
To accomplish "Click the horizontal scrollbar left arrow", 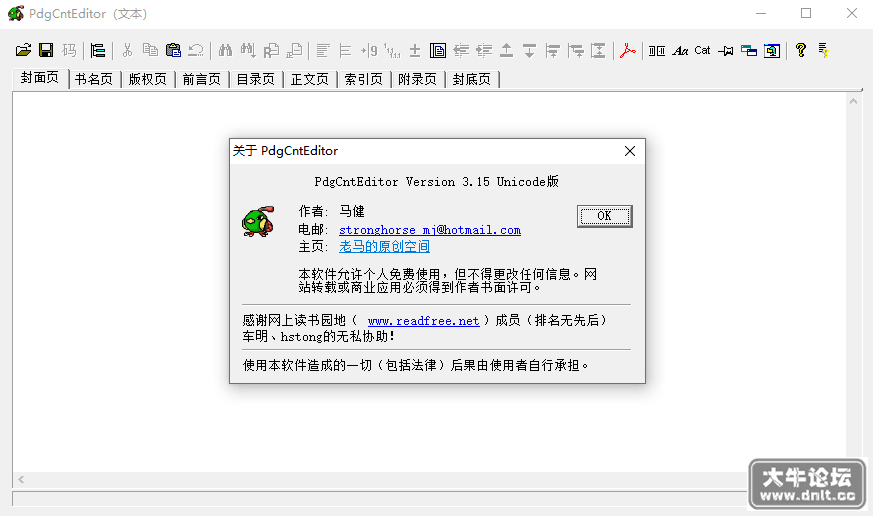I will 21,479.
